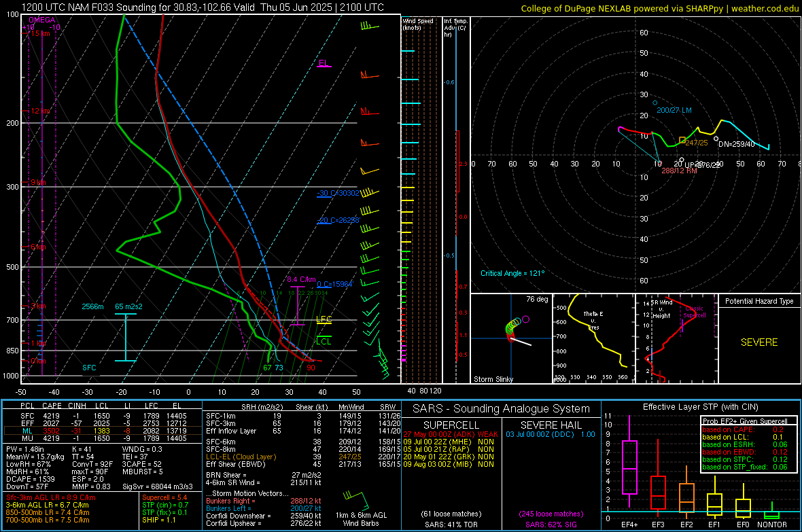Click the 700-500mb LR = 7.5 C/km text
The width and height of the screenshot is (802, 532).
(48, 520)
